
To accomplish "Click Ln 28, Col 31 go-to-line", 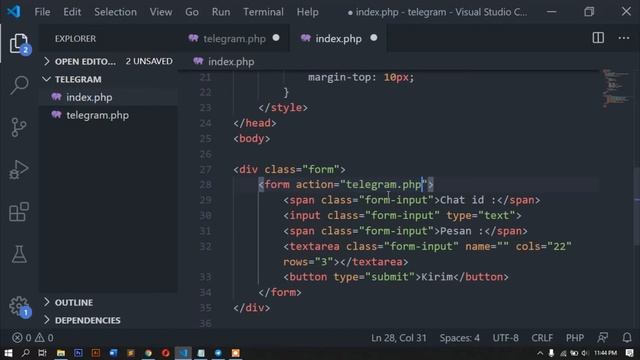I will [x=398, y=338].
